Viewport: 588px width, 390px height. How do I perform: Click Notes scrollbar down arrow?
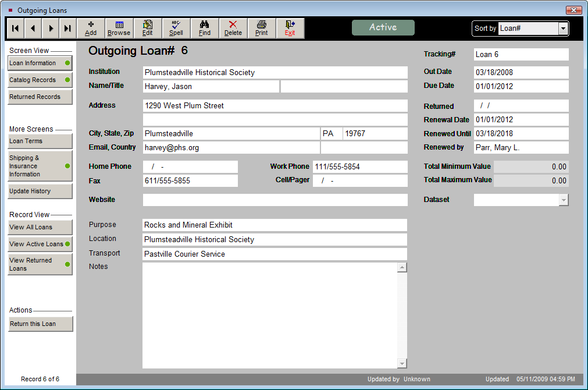pyautogui.click(x=402, y=363)
